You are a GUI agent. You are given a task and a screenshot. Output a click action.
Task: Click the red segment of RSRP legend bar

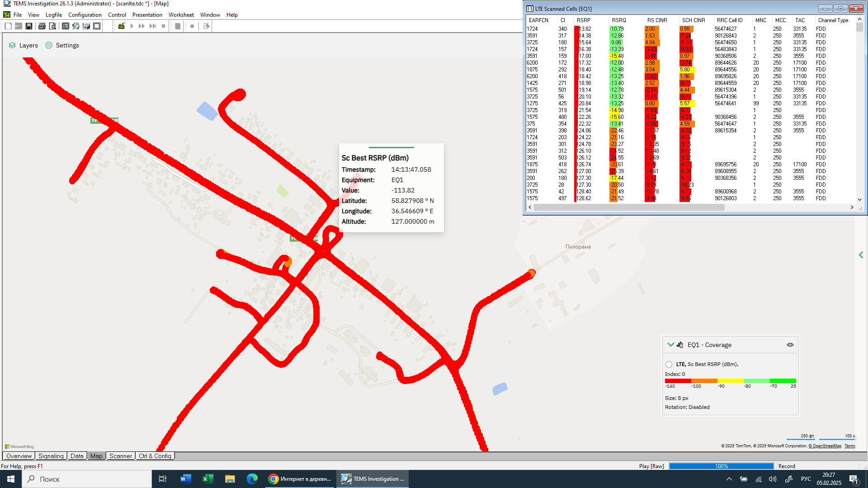(678, 381)
